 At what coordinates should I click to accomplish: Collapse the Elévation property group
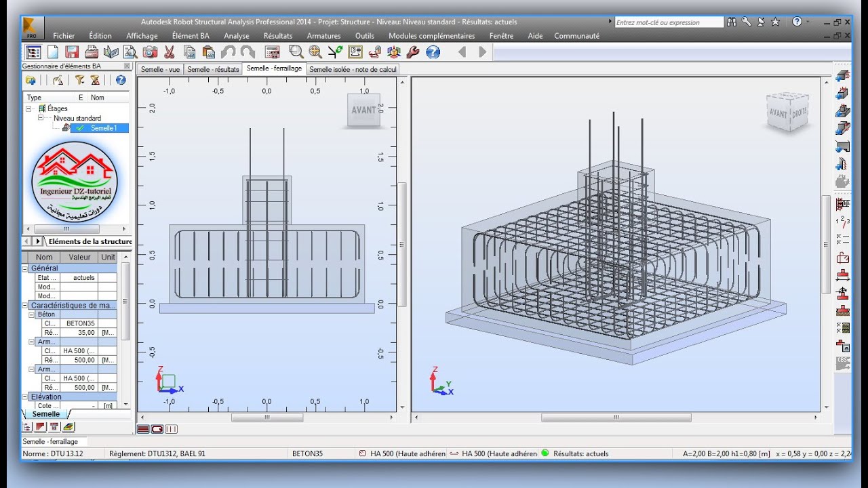tap(26, 396)
